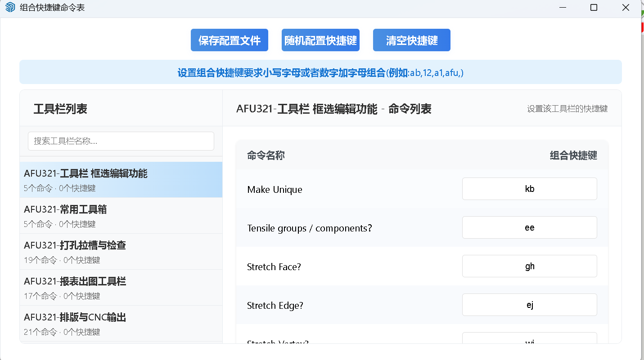
Task: Click the Stretch Vertex shortcut field
Action: click(x=529, y=338)
